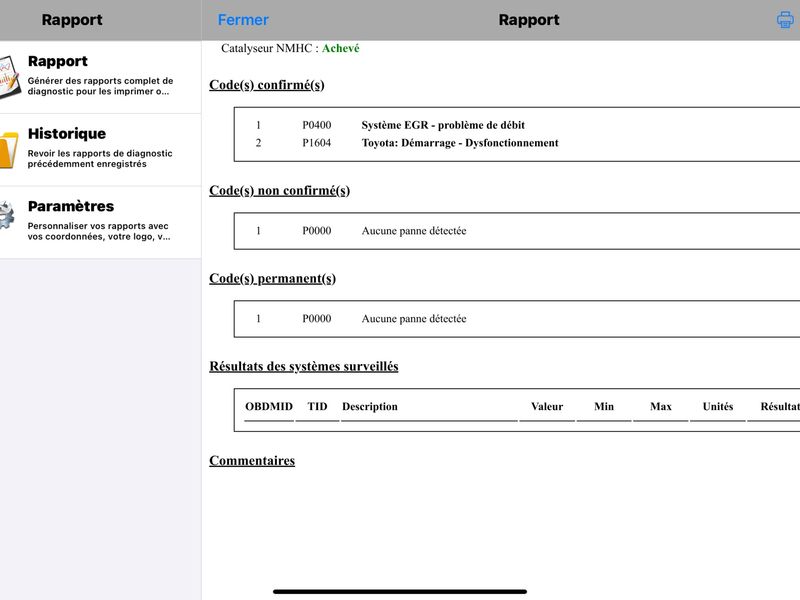Open the Paramètres gear icon
The height and width of the screenshot is (600, 800).
coord(7,215)
